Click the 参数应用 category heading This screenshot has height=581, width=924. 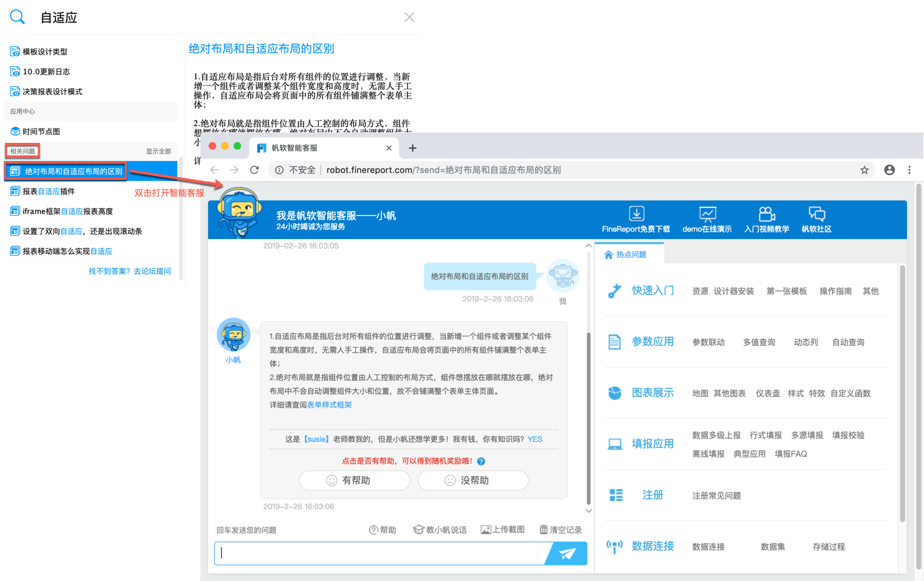coord(652,342)
